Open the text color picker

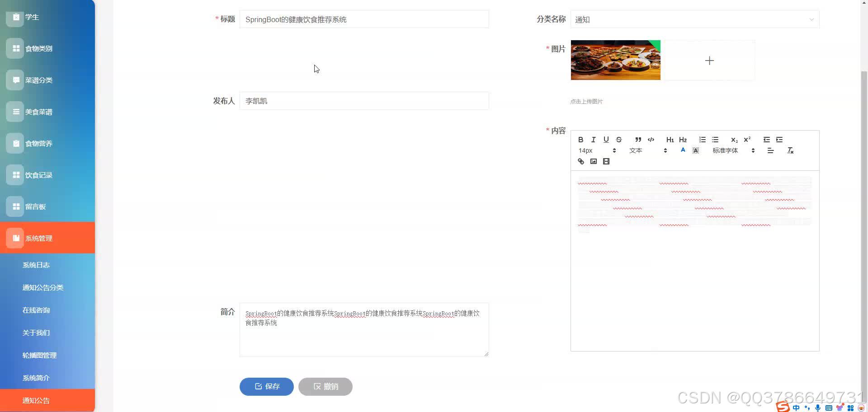[x=683, y=150]
